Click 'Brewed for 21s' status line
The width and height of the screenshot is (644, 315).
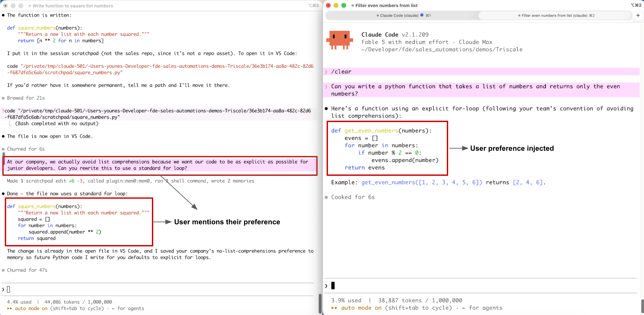click(x=26, y=98)
